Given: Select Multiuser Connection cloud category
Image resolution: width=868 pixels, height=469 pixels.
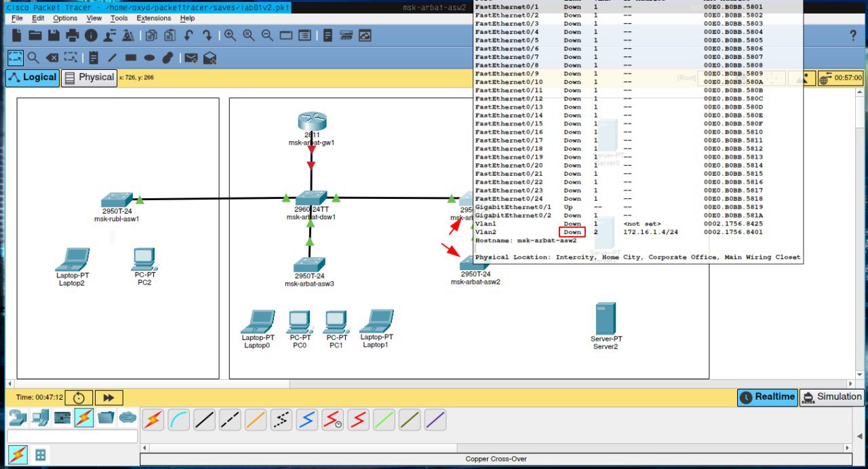Looking at the screenshot, I should click(127, 417).
